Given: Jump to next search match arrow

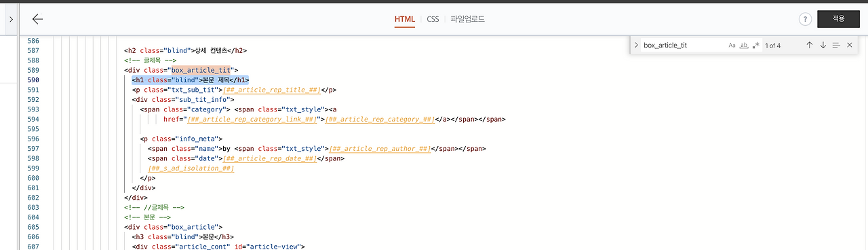Looking at the screenshot, I should [823, 45].
